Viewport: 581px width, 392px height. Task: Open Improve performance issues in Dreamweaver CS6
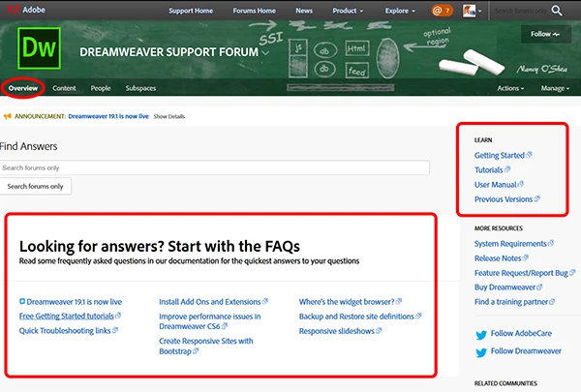[210, 321]
